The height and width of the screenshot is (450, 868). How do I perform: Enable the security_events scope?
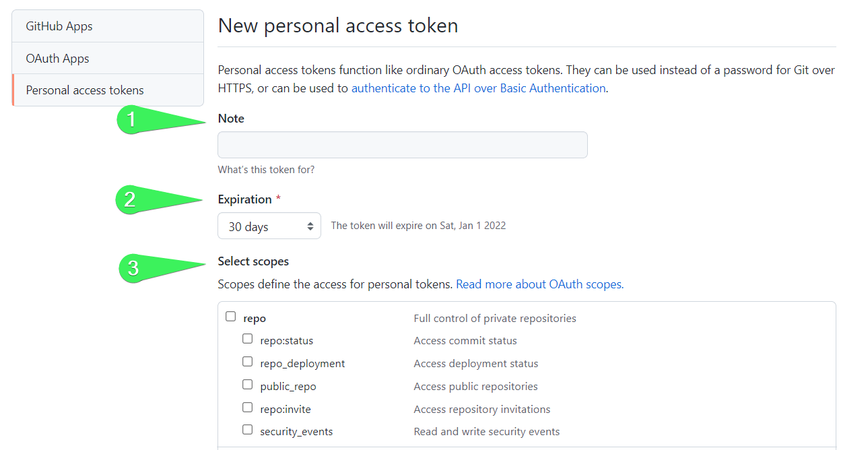[x=247, y=429]
